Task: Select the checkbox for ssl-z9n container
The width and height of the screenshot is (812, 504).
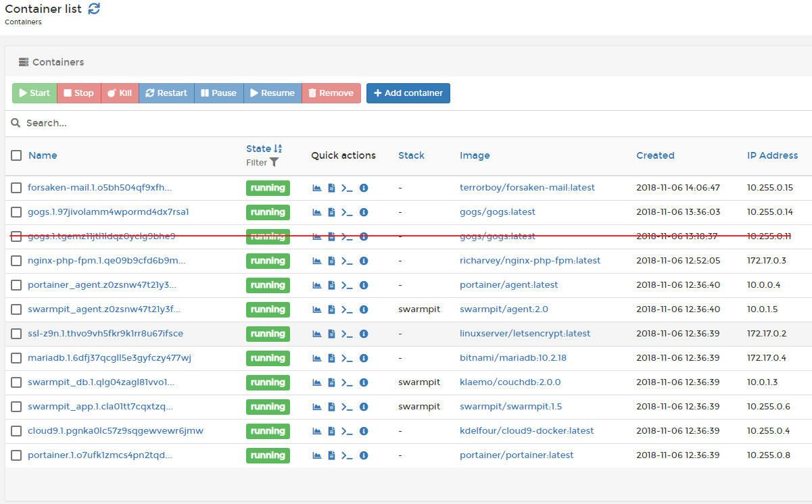Action: tap(16, 334)
